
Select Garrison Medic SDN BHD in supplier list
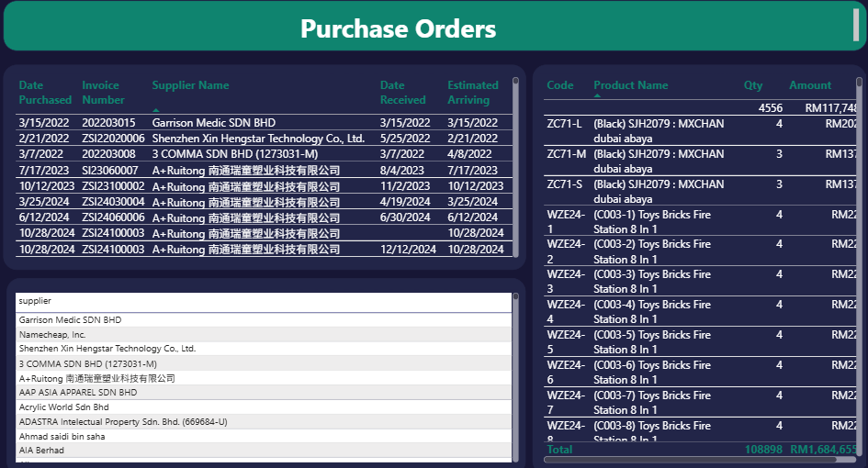click(264, 319)
